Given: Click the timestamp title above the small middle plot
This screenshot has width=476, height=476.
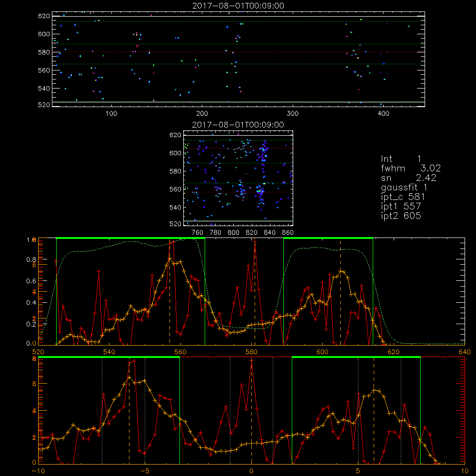Looking at the screenshot, I should point(238,125).
